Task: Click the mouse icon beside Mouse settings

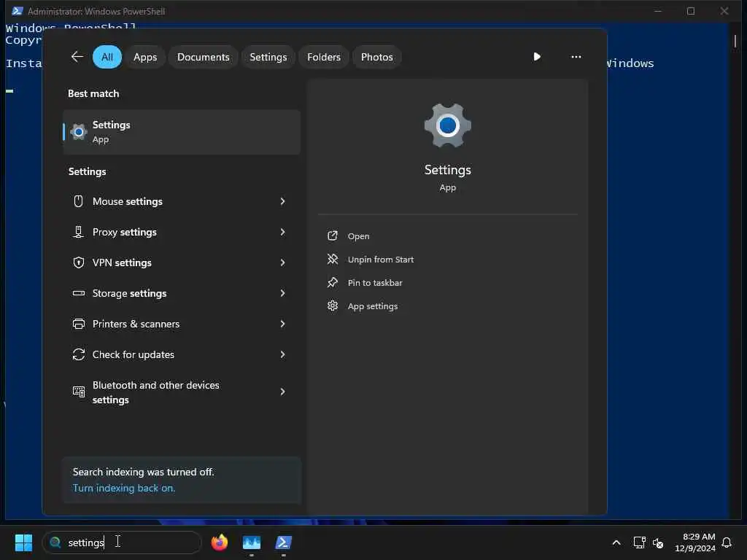Action: [x=79, y=201]
